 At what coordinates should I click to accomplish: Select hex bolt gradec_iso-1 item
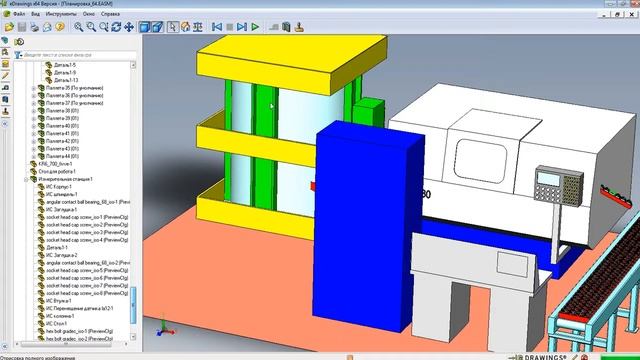80,331
